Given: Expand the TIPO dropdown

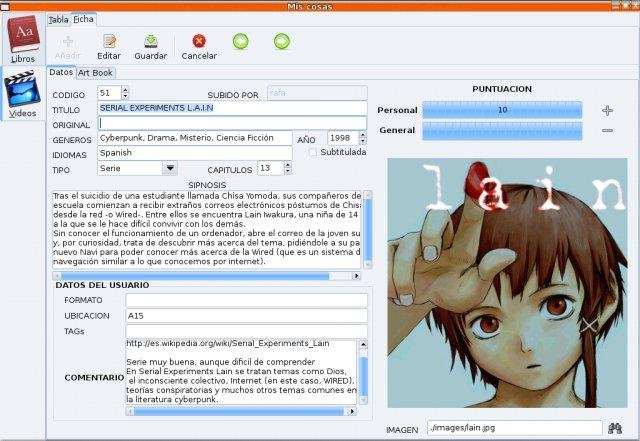Looking at the screenshot, I should click(x=169, y=168).
